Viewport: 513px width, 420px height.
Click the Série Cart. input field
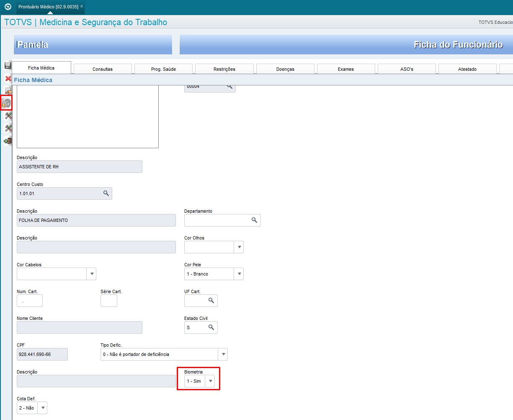tap(109, 301)
